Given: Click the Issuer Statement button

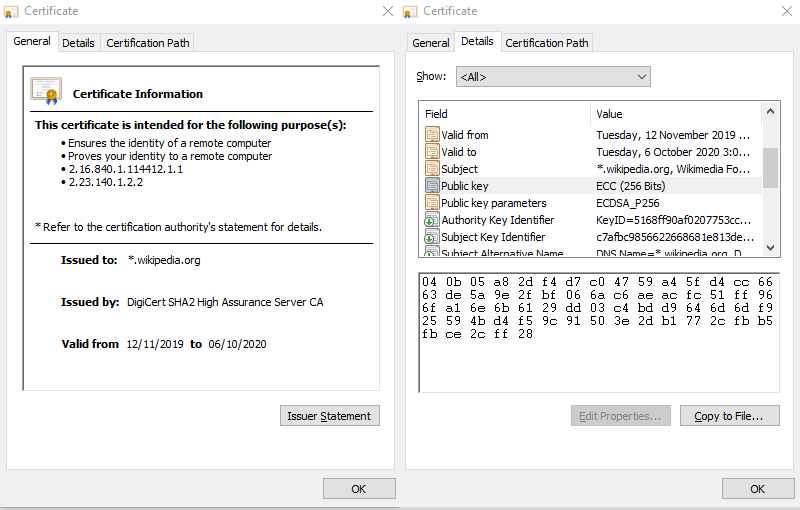Looking at the screenshot, I should pyautogui.click(x=329, y=416).
